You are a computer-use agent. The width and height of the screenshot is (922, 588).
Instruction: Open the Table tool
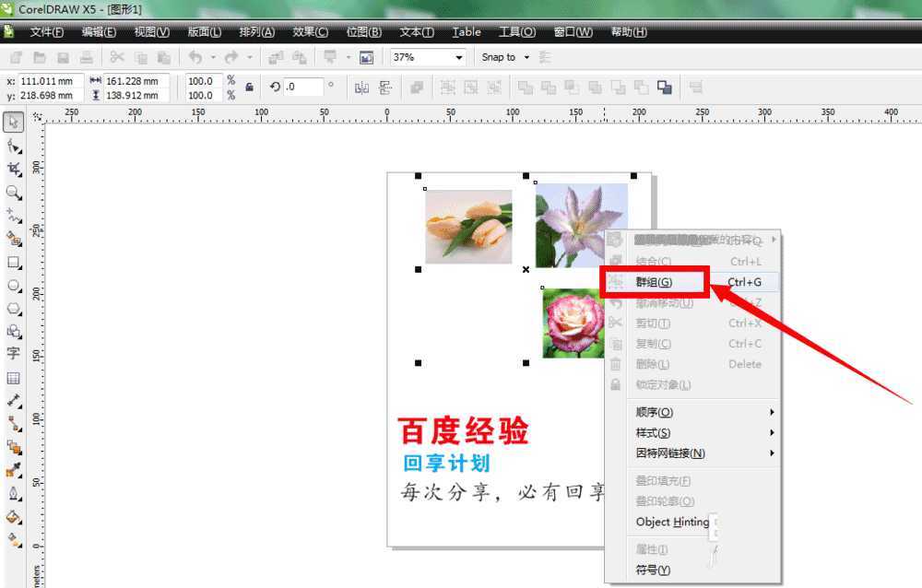[13, 378]
